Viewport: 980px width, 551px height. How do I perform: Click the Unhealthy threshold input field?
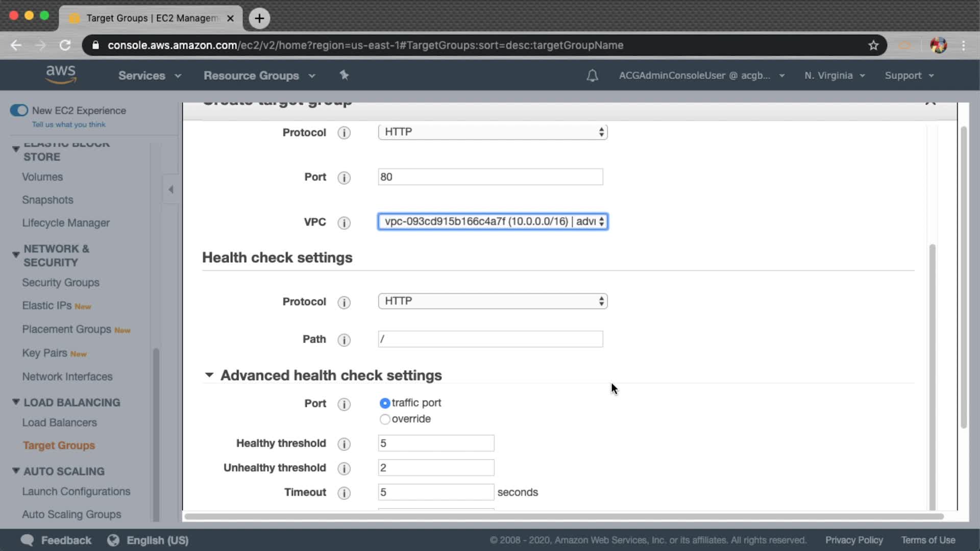pyautogui.click(x=435, y=468)
